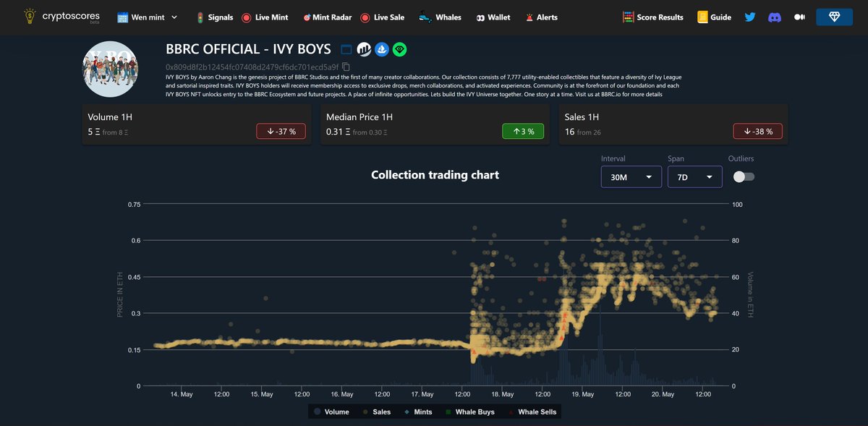Click the 18. May axis label
This screenshot has width=868, height=426.
pos(503,395)
